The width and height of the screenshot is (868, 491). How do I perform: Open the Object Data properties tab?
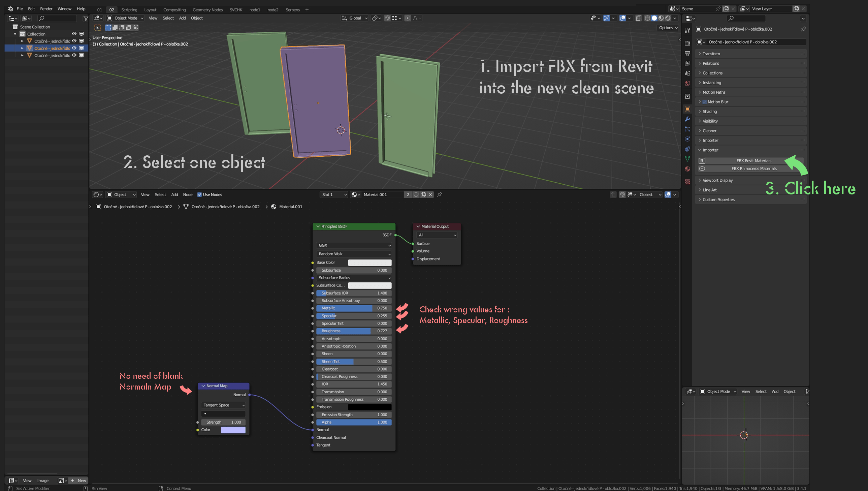(687, 159)
